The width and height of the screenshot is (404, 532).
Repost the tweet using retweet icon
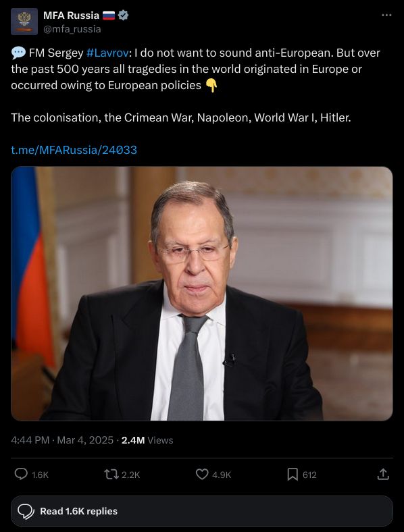click(x=111, y=475)
